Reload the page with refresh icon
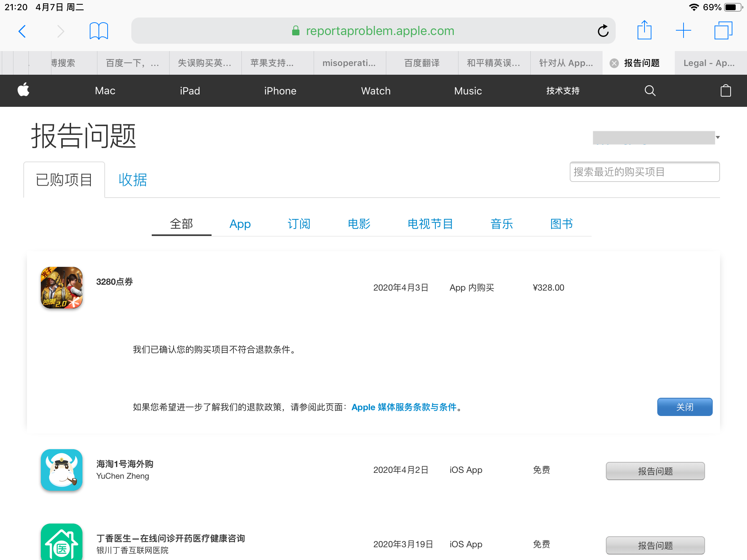747x560 pixels. point(603,31)
